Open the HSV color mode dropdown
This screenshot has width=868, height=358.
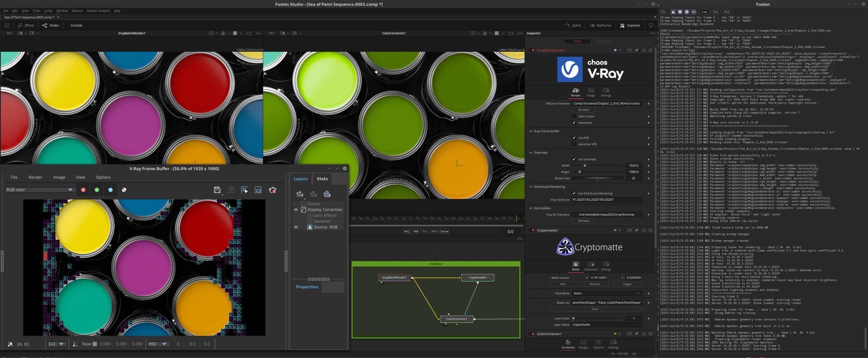[158, 344]
